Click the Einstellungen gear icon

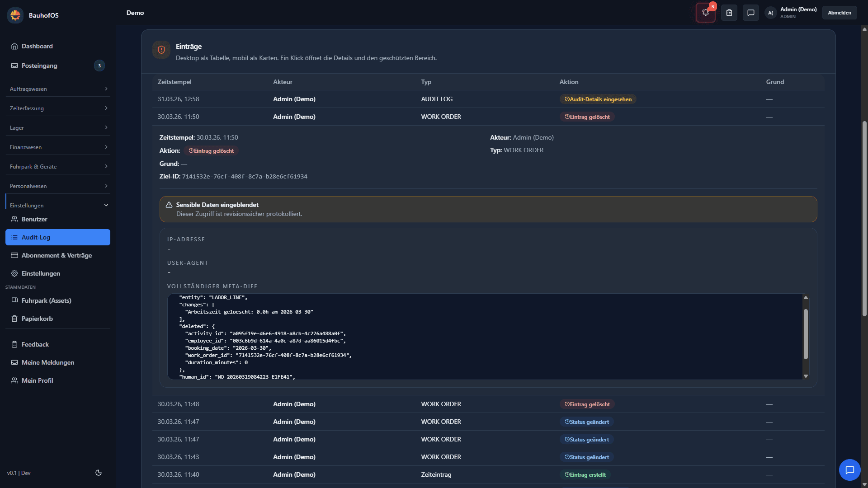click(x=14, y=273)
